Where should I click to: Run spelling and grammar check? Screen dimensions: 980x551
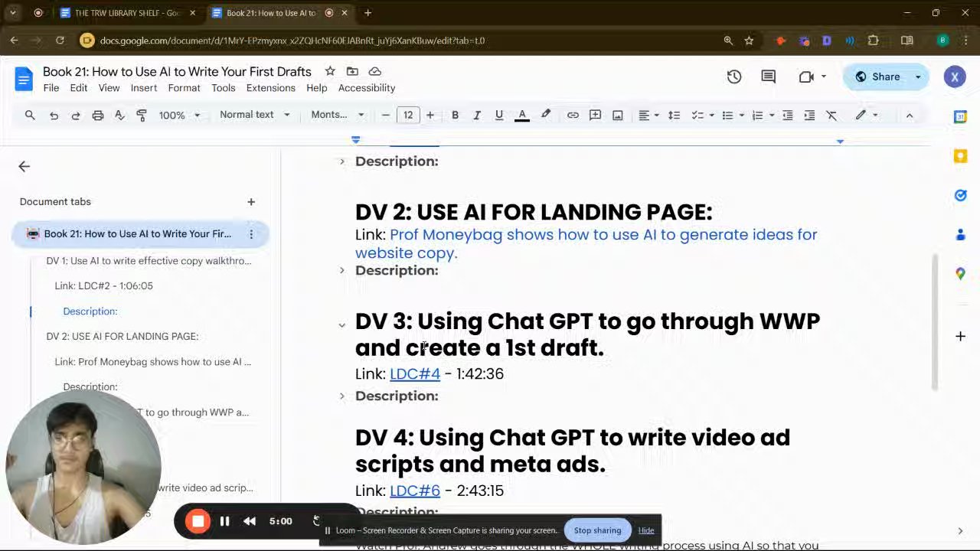click(x=119, y=115)
